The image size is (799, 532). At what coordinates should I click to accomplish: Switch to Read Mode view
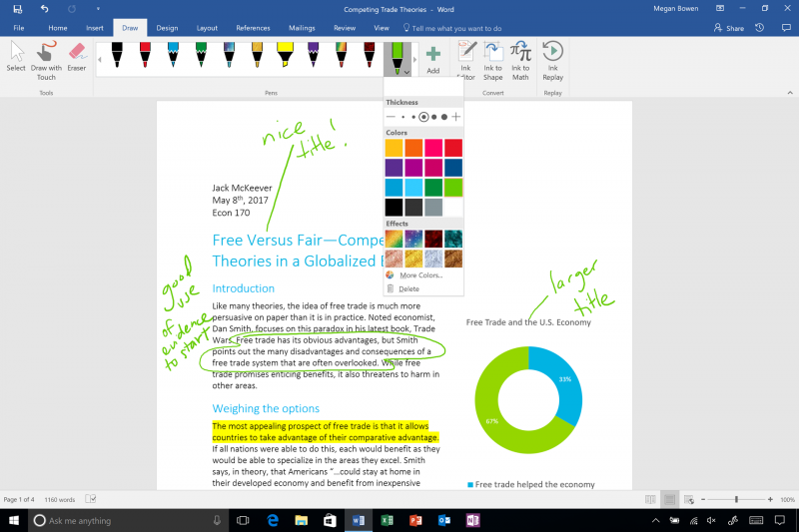pos(651,500)
